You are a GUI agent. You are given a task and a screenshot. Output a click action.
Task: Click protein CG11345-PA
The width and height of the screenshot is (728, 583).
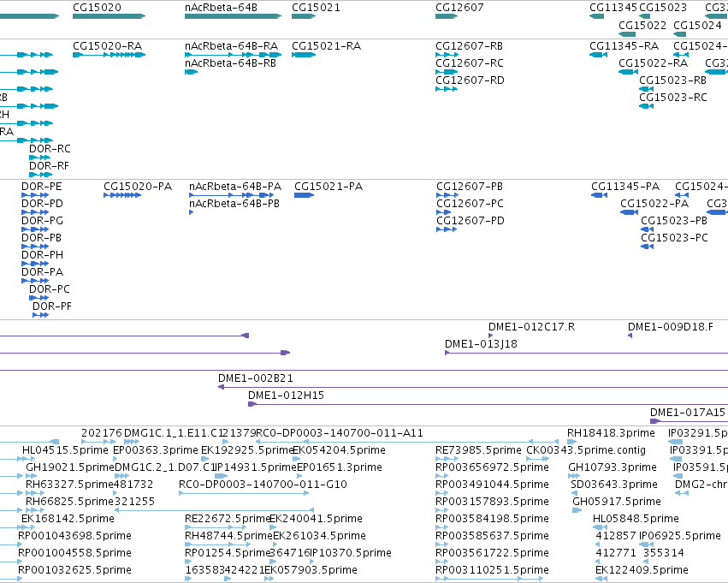[x=625, y=187]
